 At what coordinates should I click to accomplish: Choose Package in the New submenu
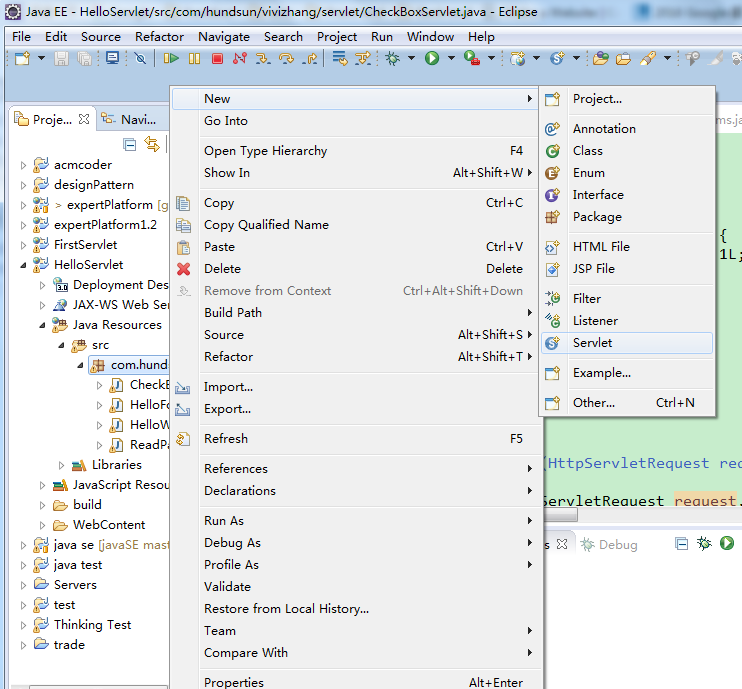click(627, 217)
